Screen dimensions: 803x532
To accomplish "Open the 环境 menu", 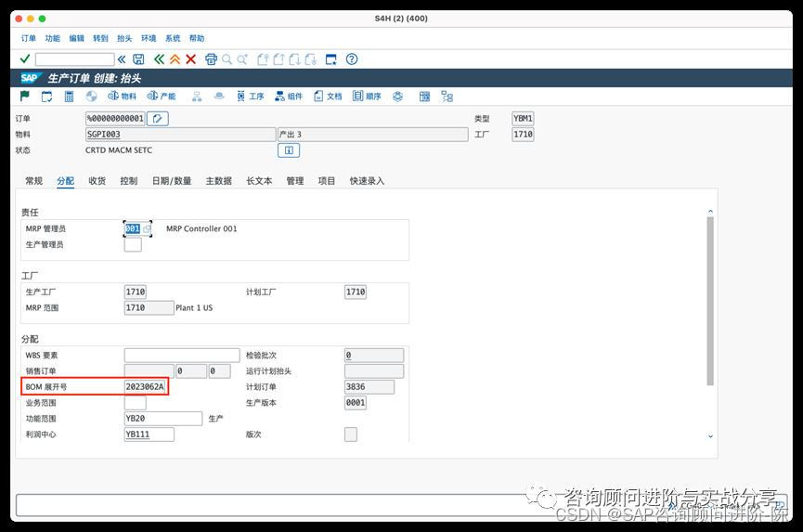I will pos(149,38).
